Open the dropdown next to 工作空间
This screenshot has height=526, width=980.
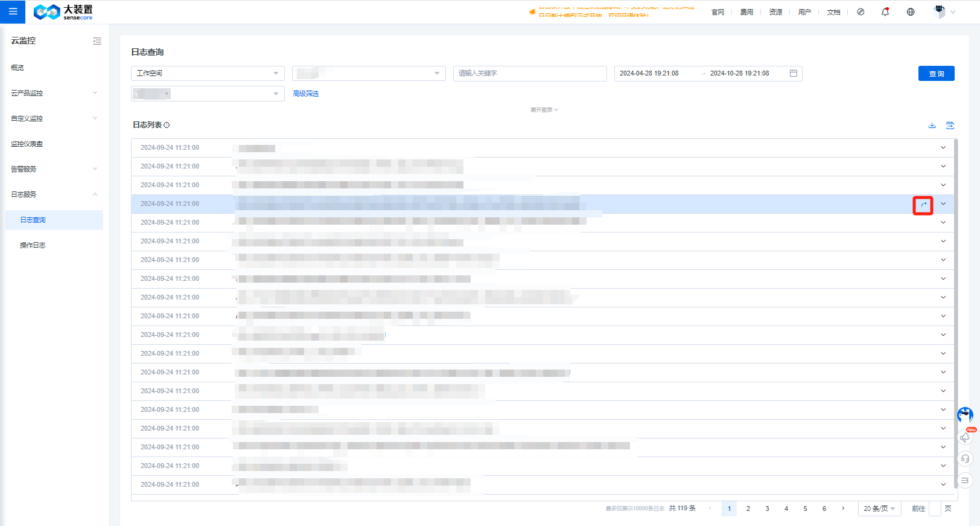tap(369, 73)
